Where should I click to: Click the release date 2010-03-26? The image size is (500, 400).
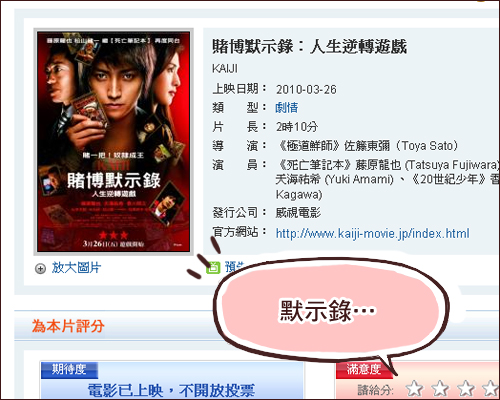[306, 89]
